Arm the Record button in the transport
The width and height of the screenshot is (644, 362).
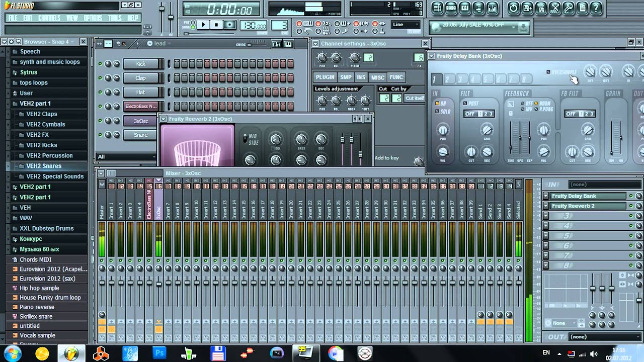[x=229, y=25]
